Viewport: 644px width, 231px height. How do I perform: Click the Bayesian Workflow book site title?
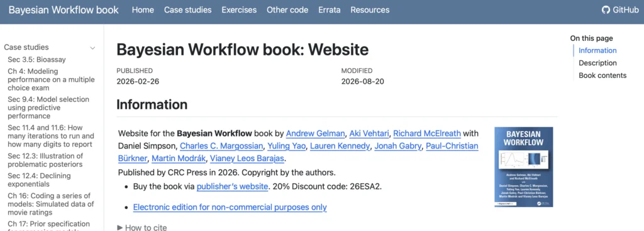(64, 10)
